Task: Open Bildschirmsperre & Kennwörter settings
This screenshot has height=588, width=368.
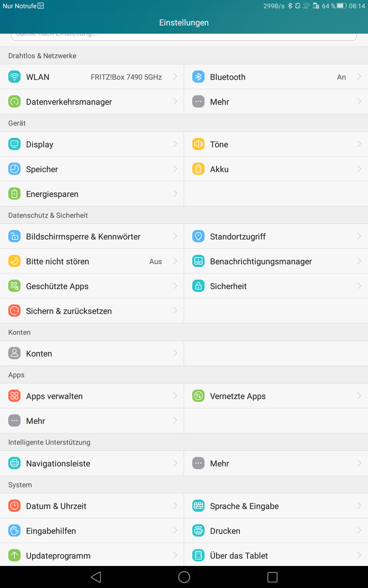Action: tap(83, 237)
